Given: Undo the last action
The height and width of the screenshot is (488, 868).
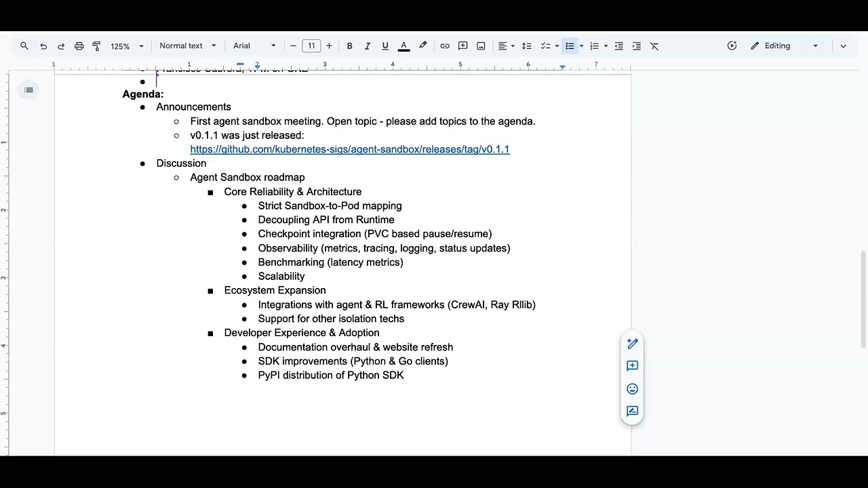Looking at the screenshot, I should (x=43, y=46).
